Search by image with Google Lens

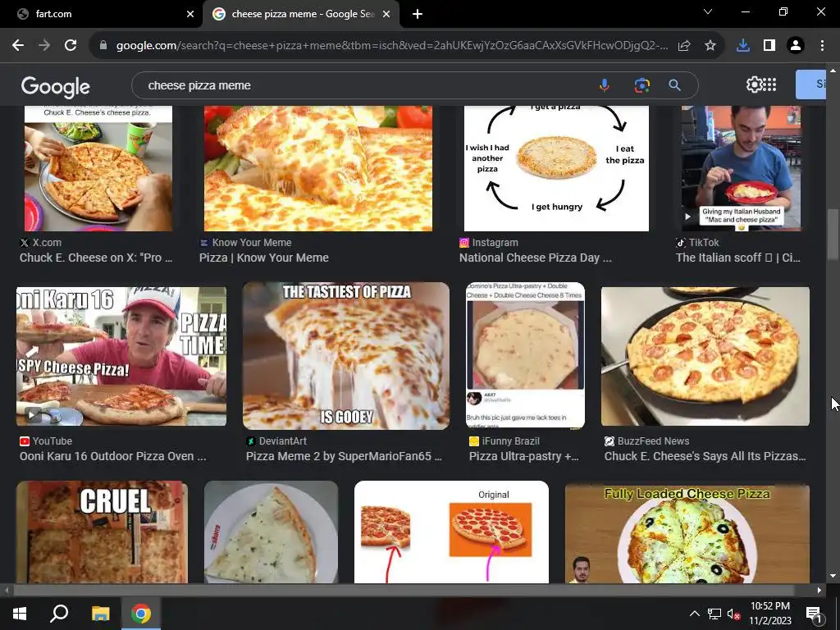click(x=641, y=85)
